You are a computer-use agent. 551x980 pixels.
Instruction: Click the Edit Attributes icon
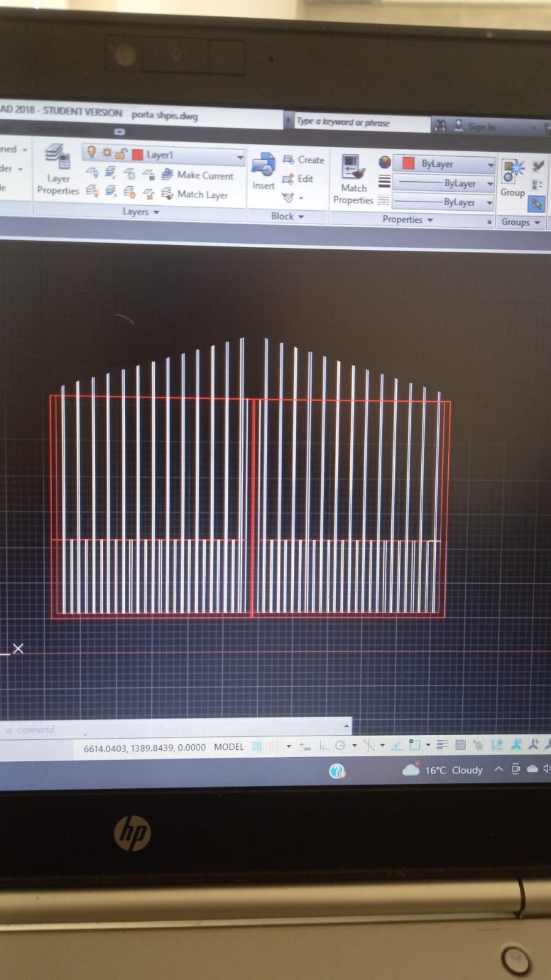click(x=287, y=197)
